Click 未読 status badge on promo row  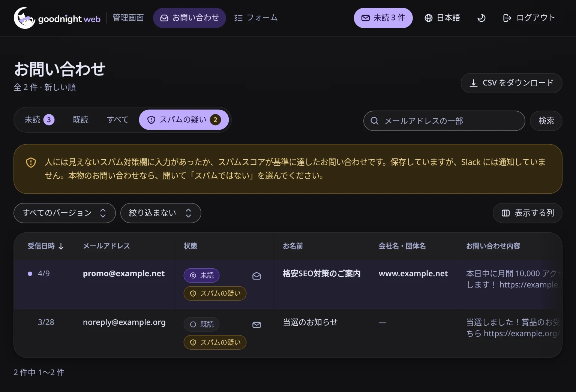pyautogui.click(x=201, y=275)
